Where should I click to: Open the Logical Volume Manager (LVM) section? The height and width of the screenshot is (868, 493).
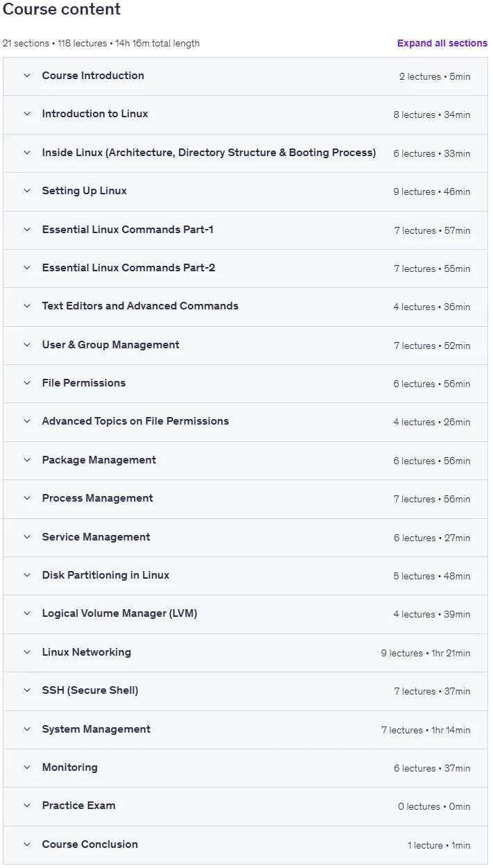245,613
